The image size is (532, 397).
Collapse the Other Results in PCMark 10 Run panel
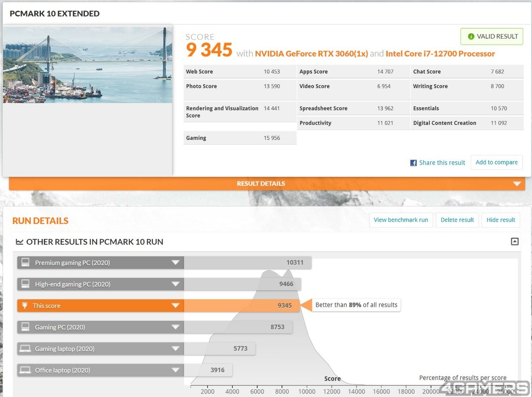(x=514, y=242)
